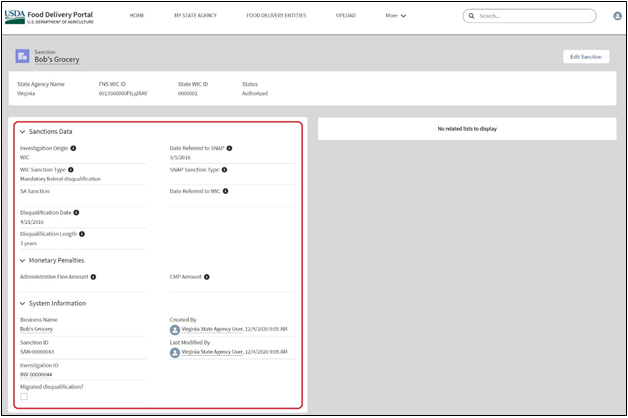628x418 pixels.
Task: Click the Disqualification Date value 4/21/2016
Action: pos(32,222)
